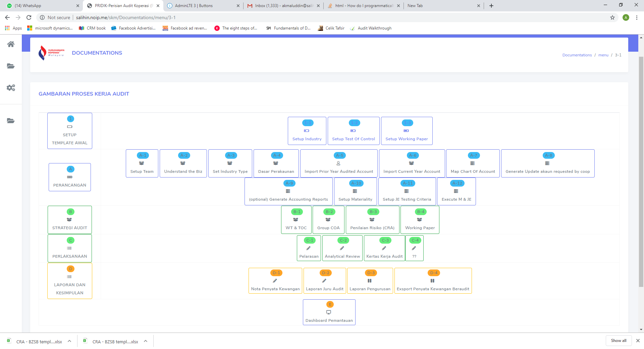
Task: Open the Import Prior Year Audited Account step
Action: click(x=339, y=163)
